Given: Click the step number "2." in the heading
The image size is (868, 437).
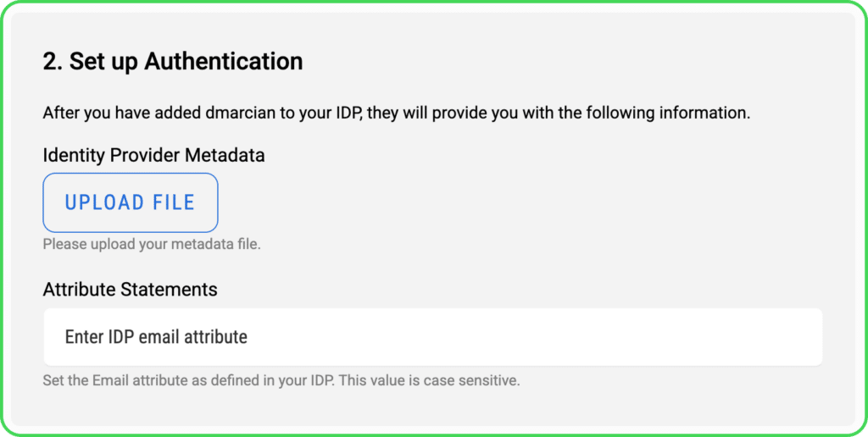Looking at the screenshot, I should point(53,62).
